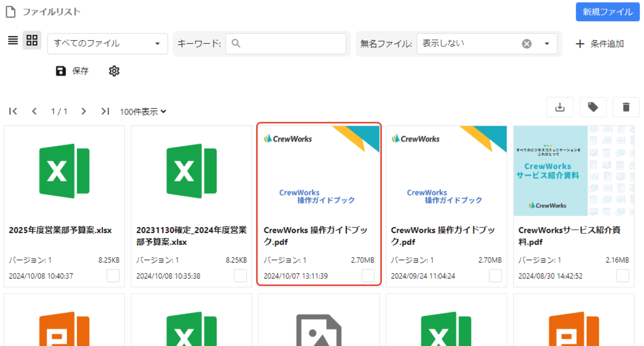The image size is (644, 346).
Task: Click the 2.16MB file size
Action: (x=617, y=260)
